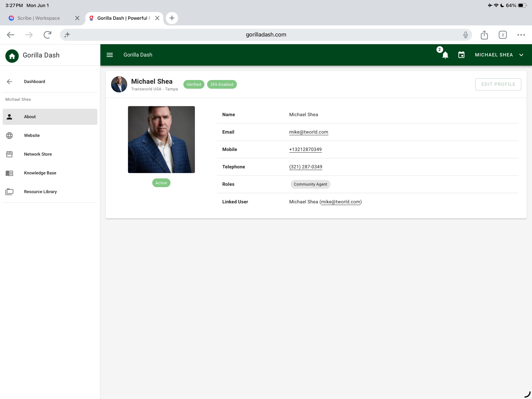The image size is (532, 399).
Task: Open the calendar icon in the header
Action: click(x=461, y=55)
